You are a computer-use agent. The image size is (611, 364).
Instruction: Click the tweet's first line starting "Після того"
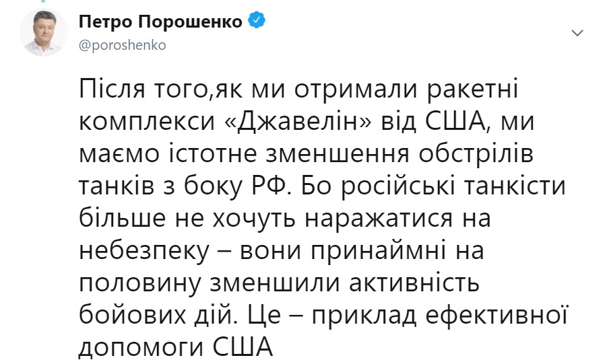(x=298, y=89)
